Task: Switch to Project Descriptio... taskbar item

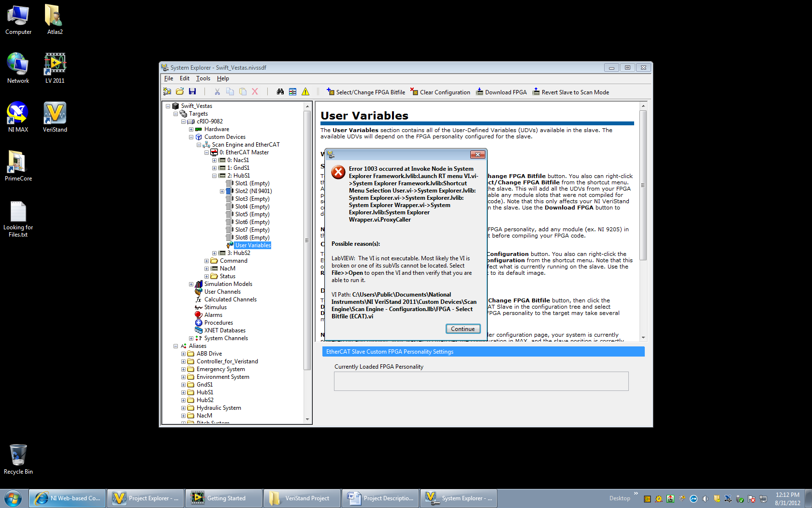Action: 380,498
